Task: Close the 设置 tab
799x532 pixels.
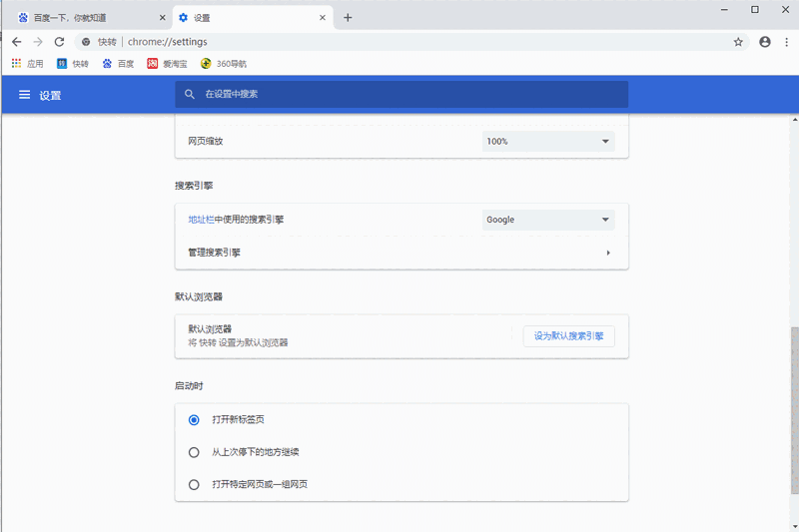Action: coord(323,18)
